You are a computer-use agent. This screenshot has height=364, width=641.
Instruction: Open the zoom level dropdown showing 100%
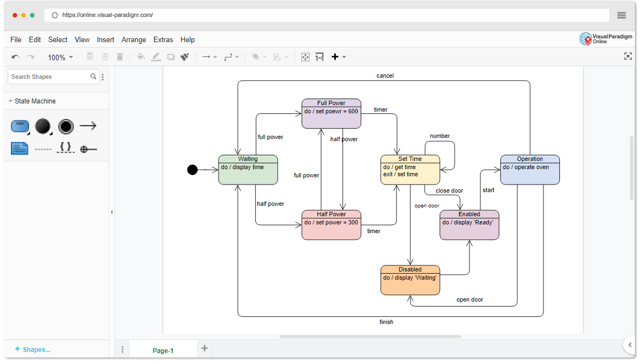60,56
